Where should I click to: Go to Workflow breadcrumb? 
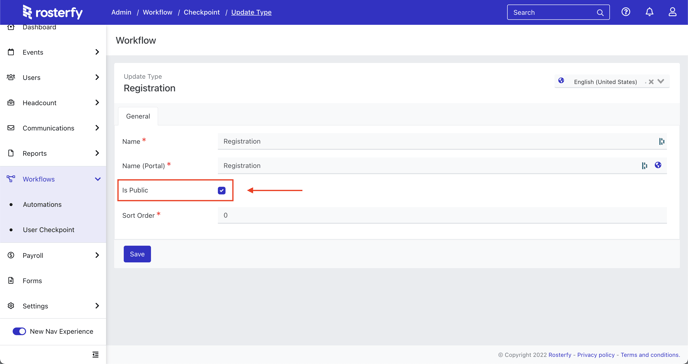pos(158,12)
